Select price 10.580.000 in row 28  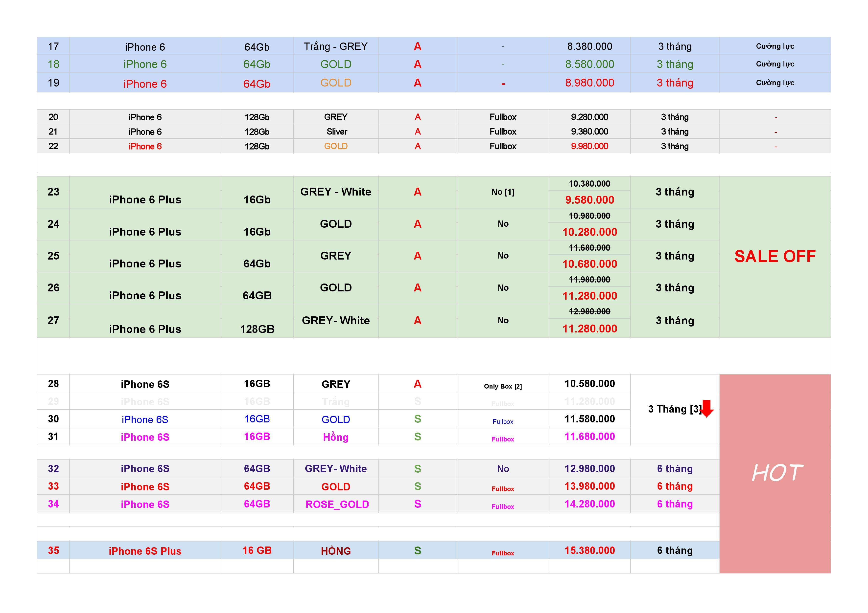coord(589,384)
